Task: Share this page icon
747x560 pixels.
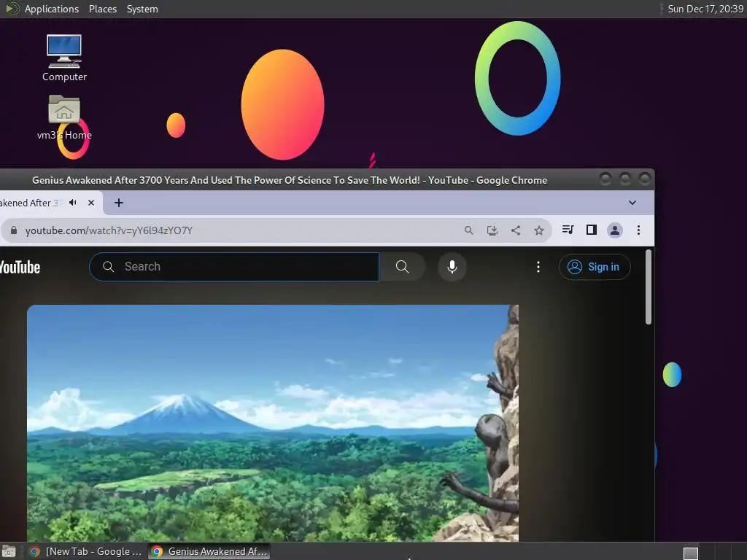Action: point(516,230)
